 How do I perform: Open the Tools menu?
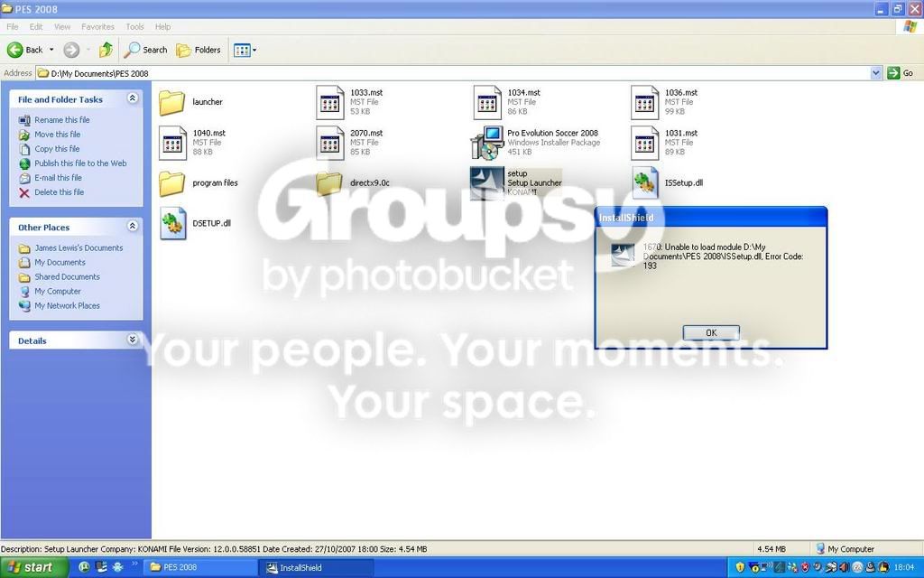tap(134, 26)
